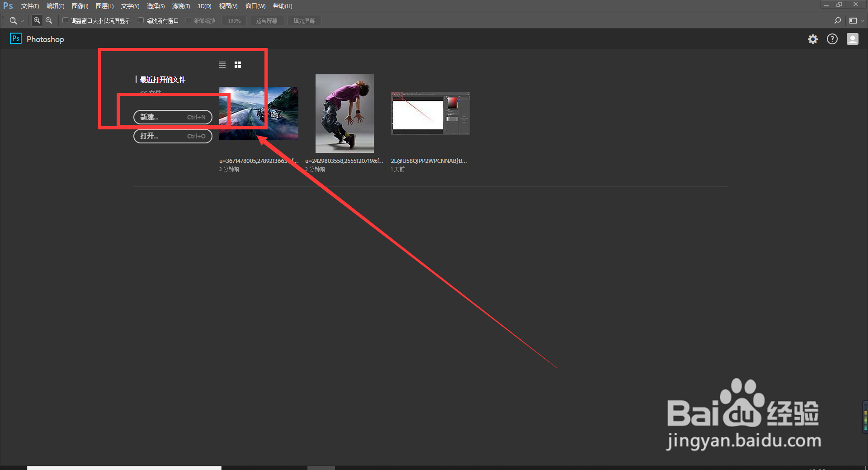Open preferences gear icon
The image size is (868, 470).
pos(813,39)
